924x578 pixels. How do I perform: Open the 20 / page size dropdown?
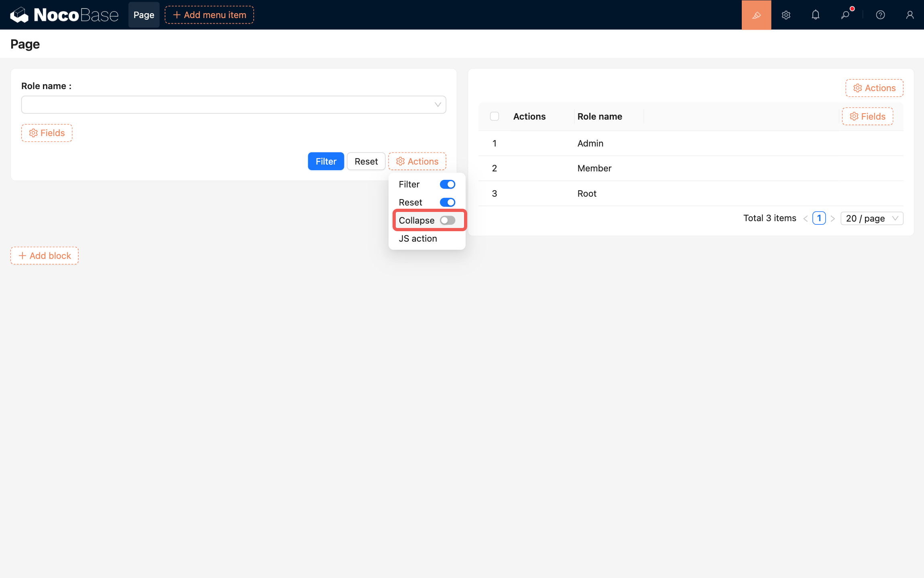tap(871, 218)
